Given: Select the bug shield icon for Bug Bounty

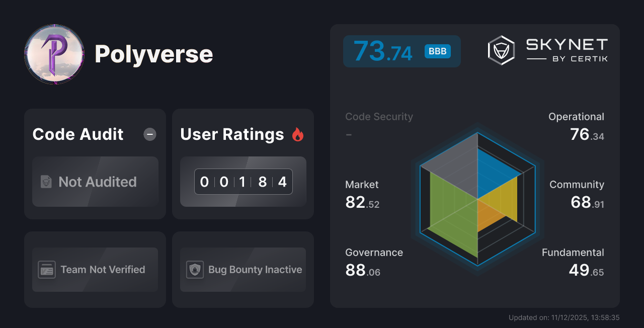Looking at the screenshot, I should [196, 270].
